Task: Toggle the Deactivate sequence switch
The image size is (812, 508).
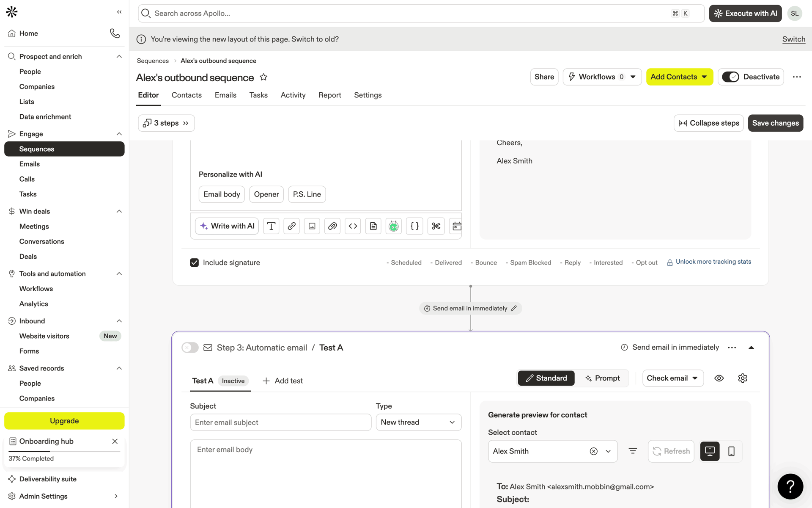Action: click(x=730, y=77)
